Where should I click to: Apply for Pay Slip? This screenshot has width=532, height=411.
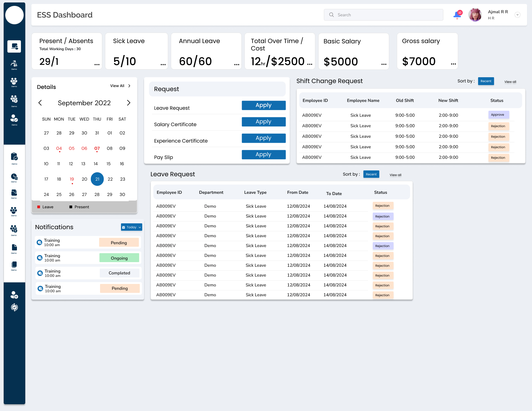tap(264, 154)
